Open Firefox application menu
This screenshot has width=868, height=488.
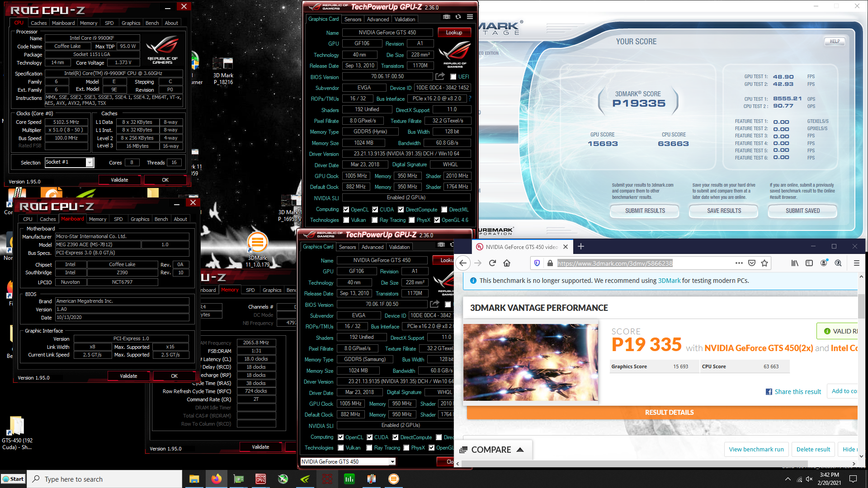tap(856, 263)
